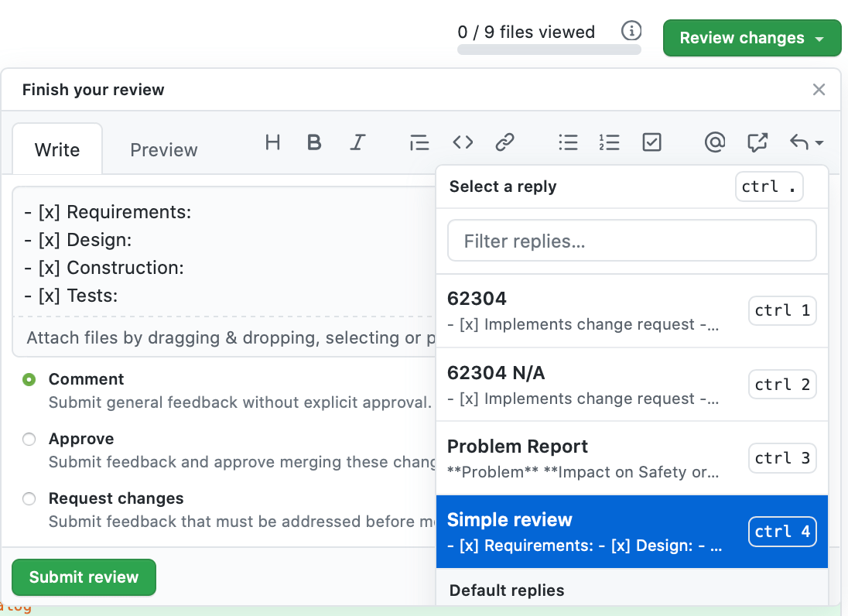Click the heading formatting icon
Image resolution: width=848 pixels, height=616 pixels.
(272, 142)
